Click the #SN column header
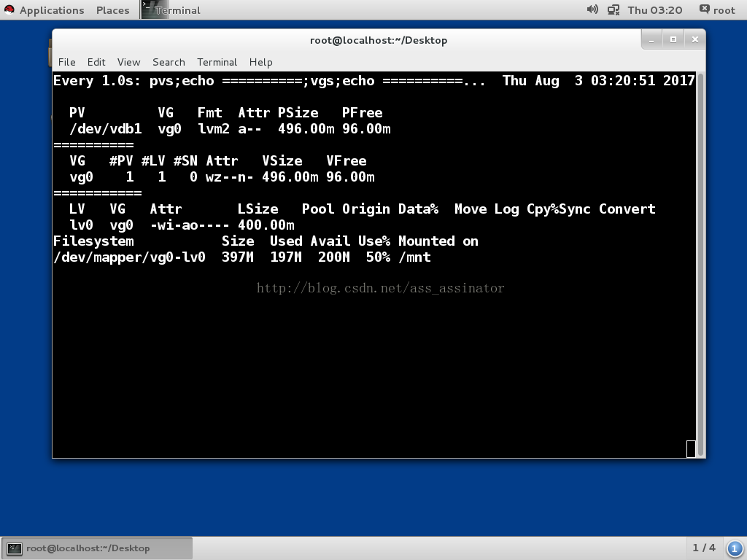 coord(185,161)
